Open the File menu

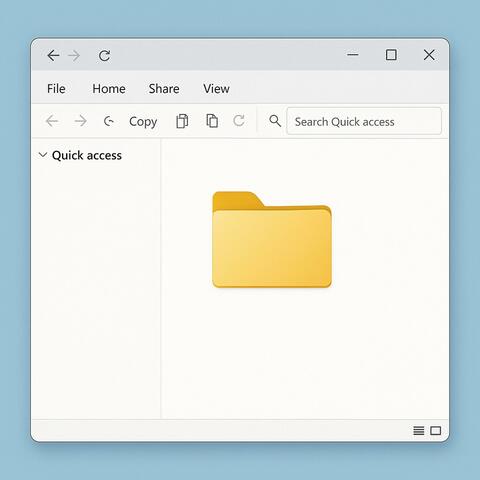pos(56,89)
